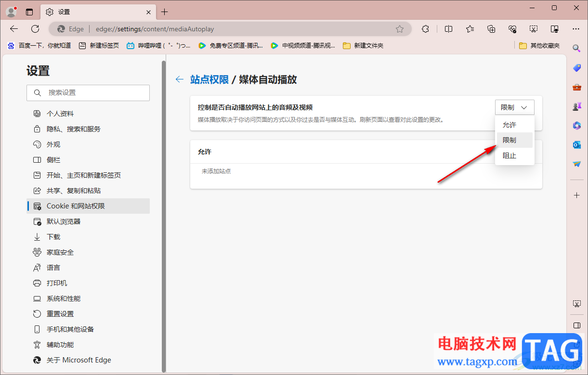Open 手机和其他设备 settings

coord(88,329)
